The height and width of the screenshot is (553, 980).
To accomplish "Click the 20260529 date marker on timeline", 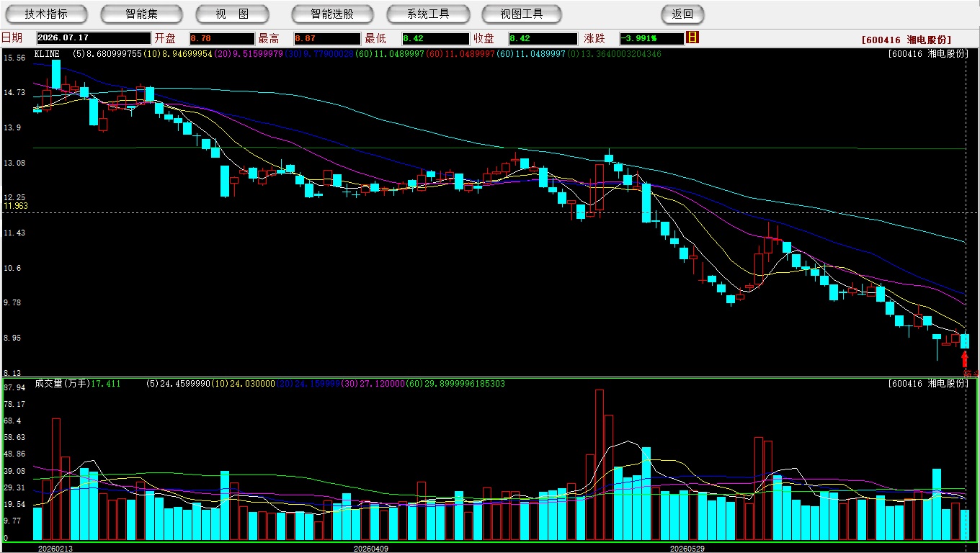I will pos(687,548).
